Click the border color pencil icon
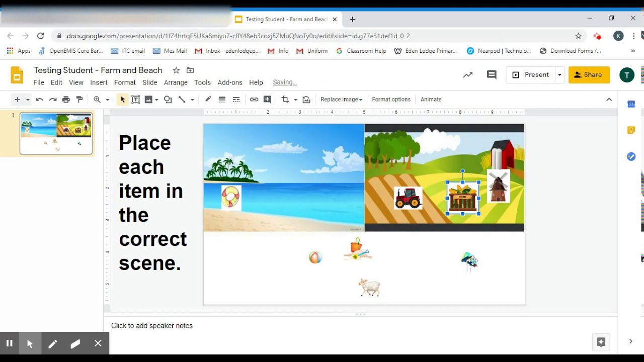The width and height of the screenshot is (644, 362). [208, 100]
